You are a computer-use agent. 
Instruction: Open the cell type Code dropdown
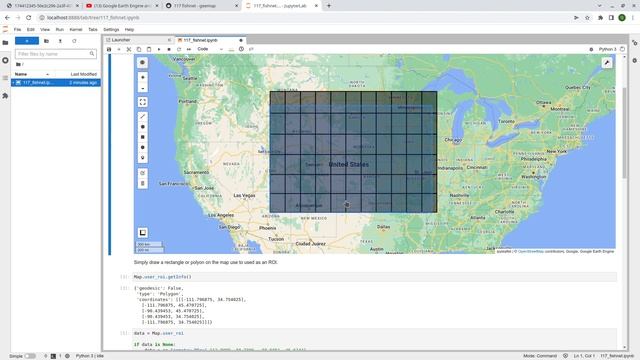click(210, 49)
